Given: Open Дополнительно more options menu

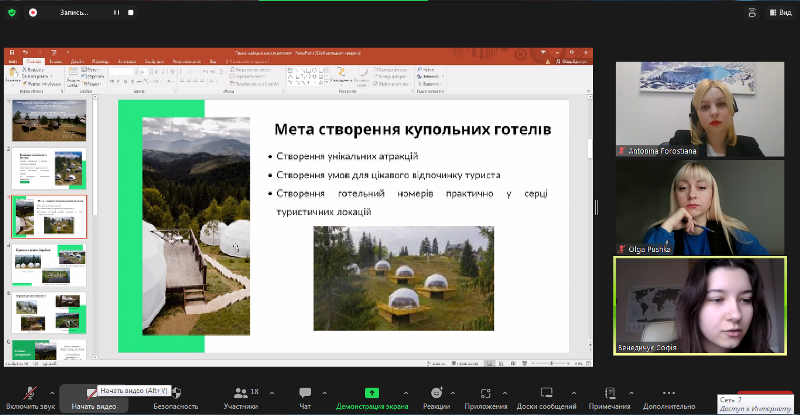Looking at the screenshot, I should point(668,394).
